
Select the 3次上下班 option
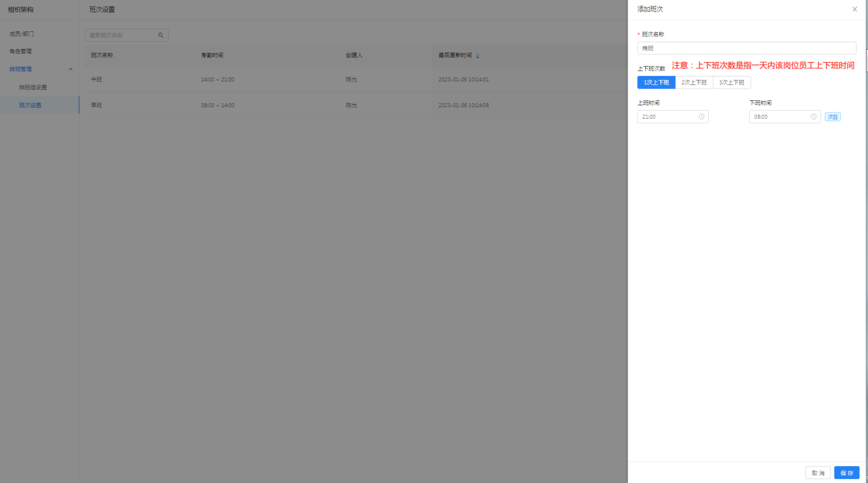(731, 83)
